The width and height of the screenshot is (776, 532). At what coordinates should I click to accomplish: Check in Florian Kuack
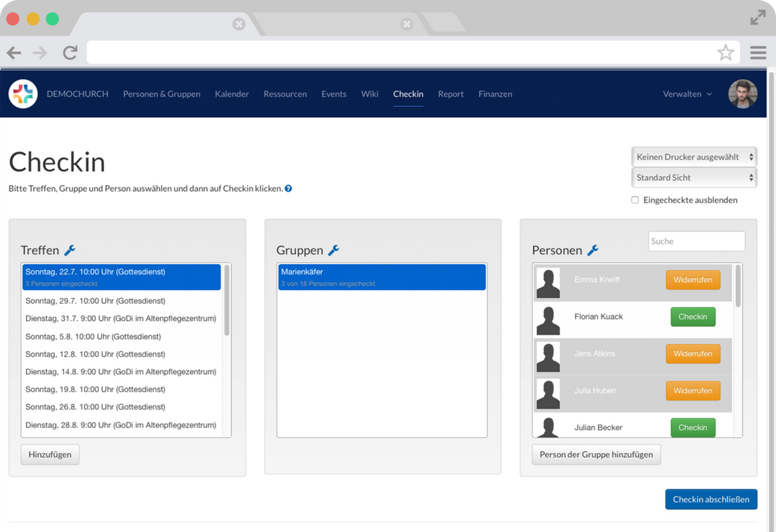693,317
